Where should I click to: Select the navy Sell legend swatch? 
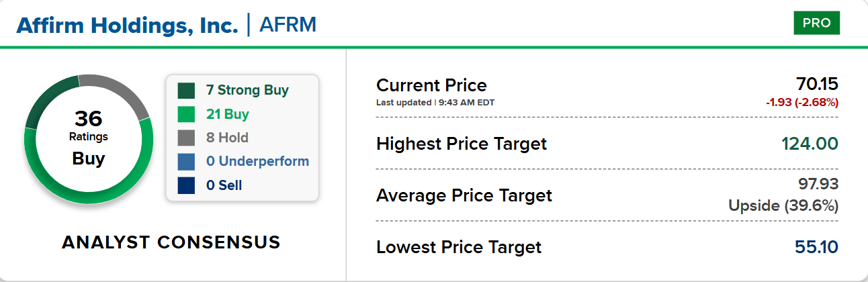186,185
